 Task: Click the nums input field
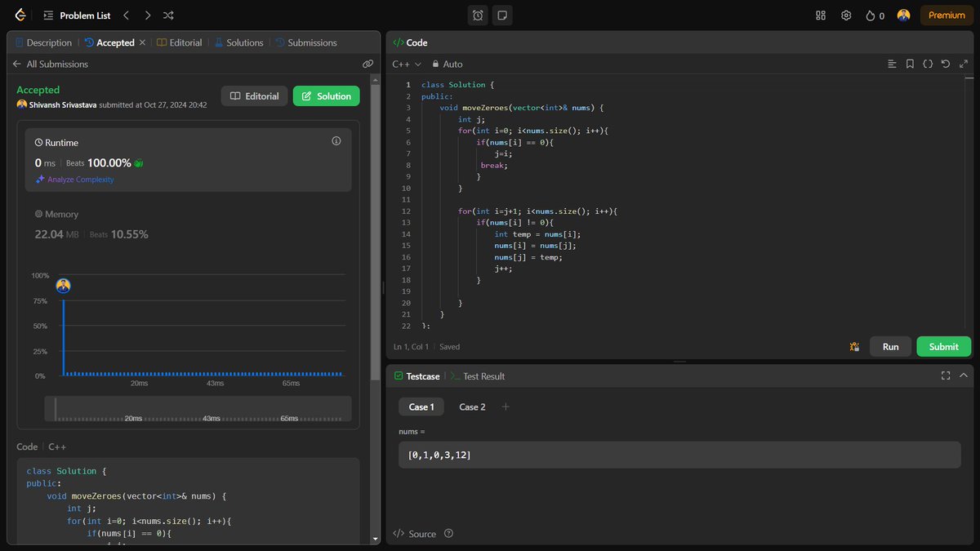click(679, 455)
